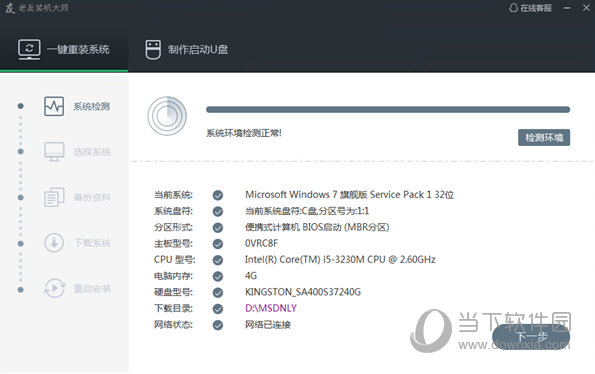This screenshot has width=595, height=374.
Task: Click the memory value 4G
Action: (x=251, y=276)
